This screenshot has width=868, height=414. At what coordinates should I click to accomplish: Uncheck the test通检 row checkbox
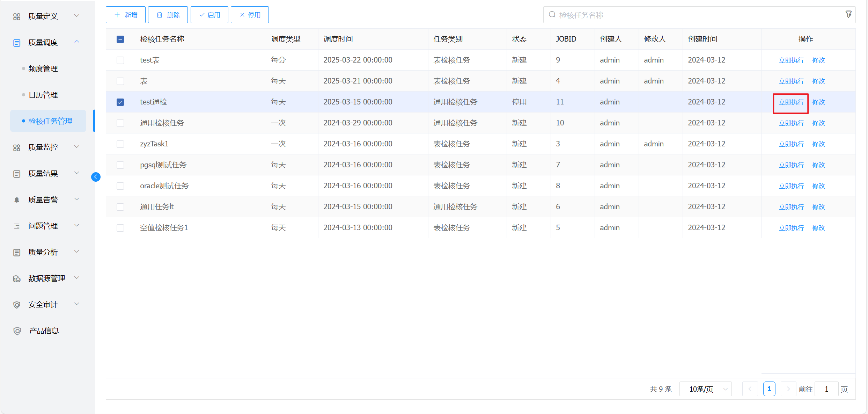coord(120,102)
